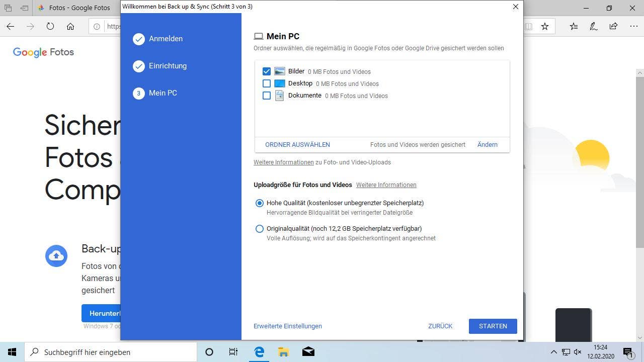Open site information in the address bar
This screenshot has width=644, height=362.
tap(96, 26)
